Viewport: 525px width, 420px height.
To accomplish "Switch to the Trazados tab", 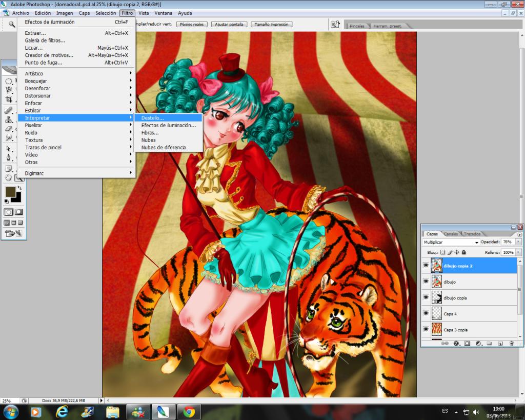I will click(472, 234).
